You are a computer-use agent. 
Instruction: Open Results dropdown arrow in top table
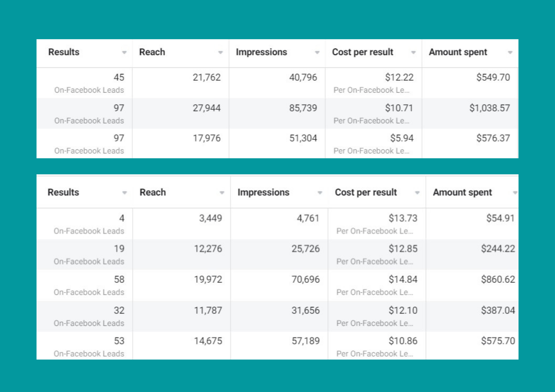tap(124, 52)
